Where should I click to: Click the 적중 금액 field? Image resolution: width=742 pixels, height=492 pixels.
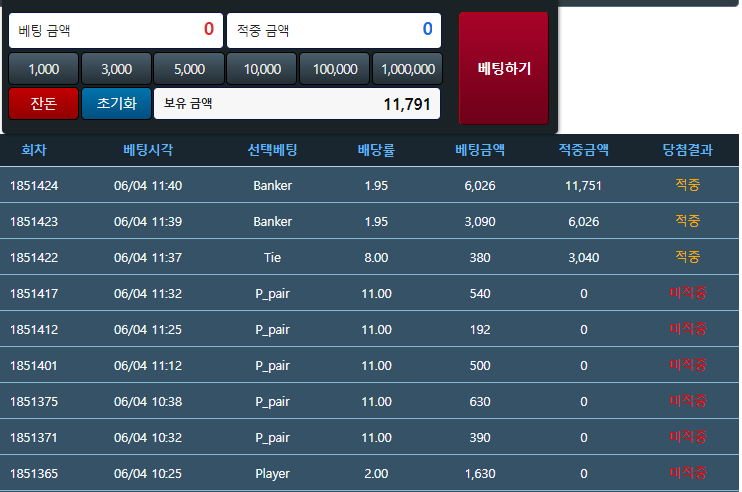click(334, 30)
